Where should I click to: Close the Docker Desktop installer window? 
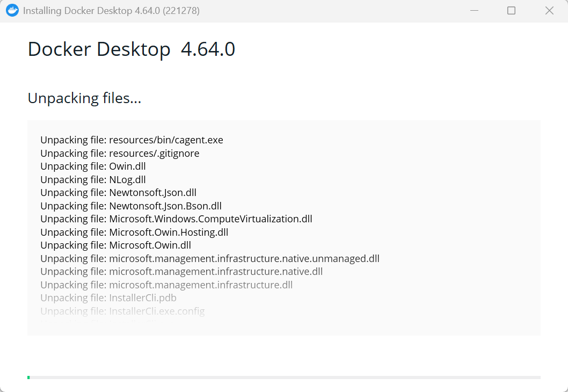pos(549,11)
